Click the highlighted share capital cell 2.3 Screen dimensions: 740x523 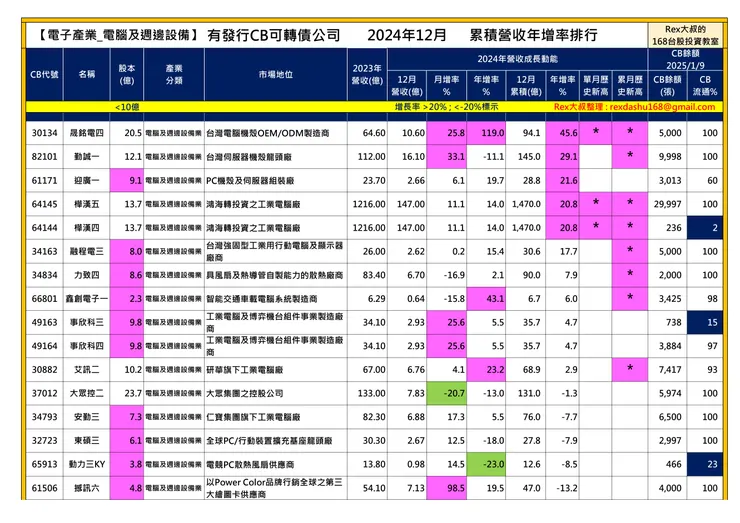pos(126,298)
